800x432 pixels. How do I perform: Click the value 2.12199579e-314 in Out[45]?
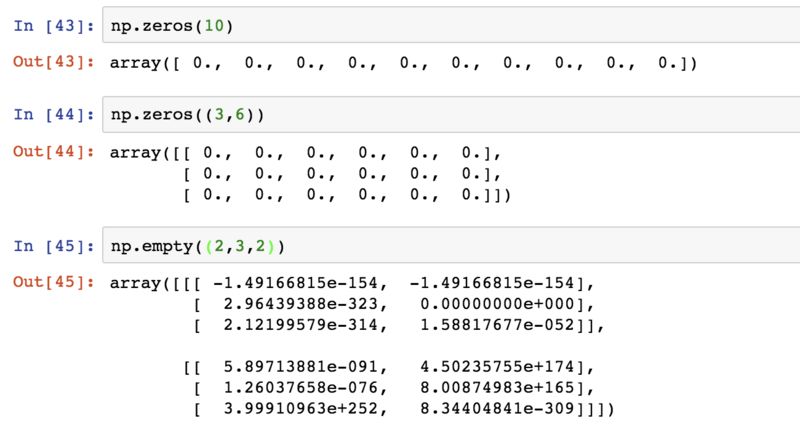point(301,325)
